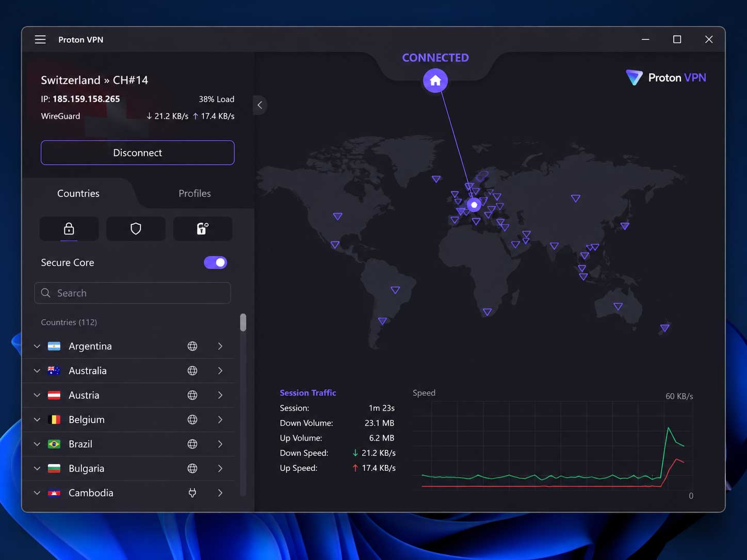Screen dimensions: 747x560
Task: Click the connected Switzerland server marker on map
Action: pyautogui.click(x=474, y=205)
